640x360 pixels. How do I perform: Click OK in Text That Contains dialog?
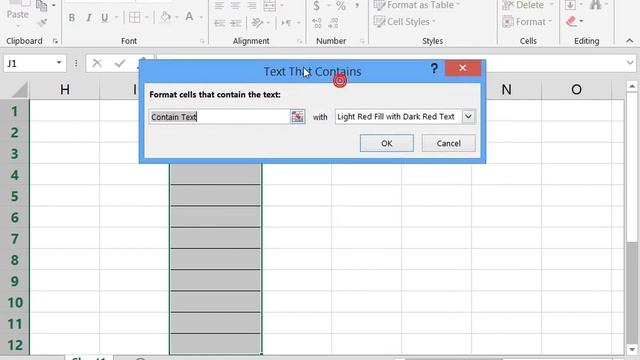point(387,143)
